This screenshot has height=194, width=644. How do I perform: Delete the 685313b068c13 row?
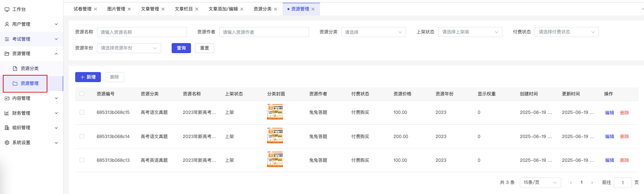[624, 160]
